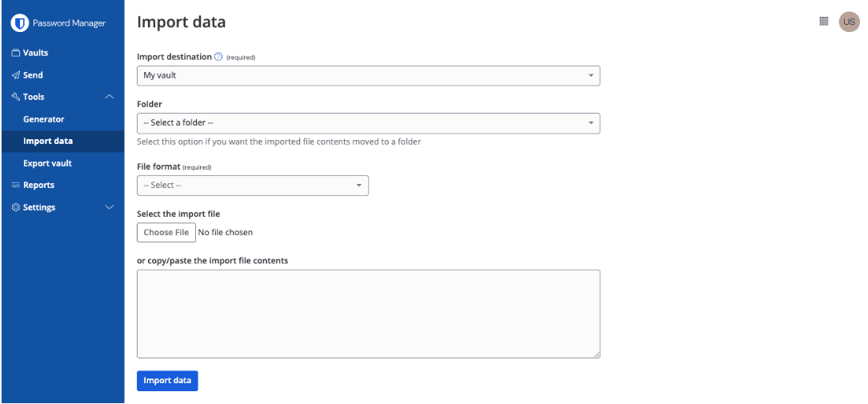Open the Import destination My vault dropdown
Image resolution: width=868 pixels, height=404 pixels.
369,76
